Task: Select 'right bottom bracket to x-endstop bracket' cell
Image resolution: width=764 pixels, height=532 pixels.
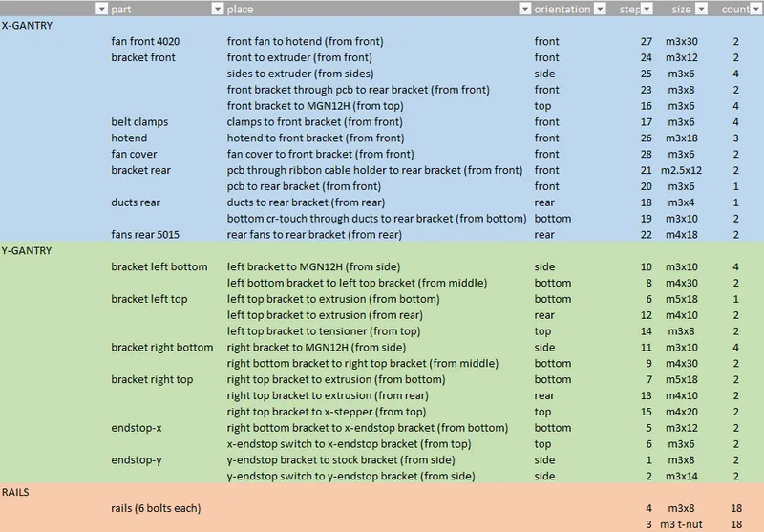Action: [x=368, y=428]
